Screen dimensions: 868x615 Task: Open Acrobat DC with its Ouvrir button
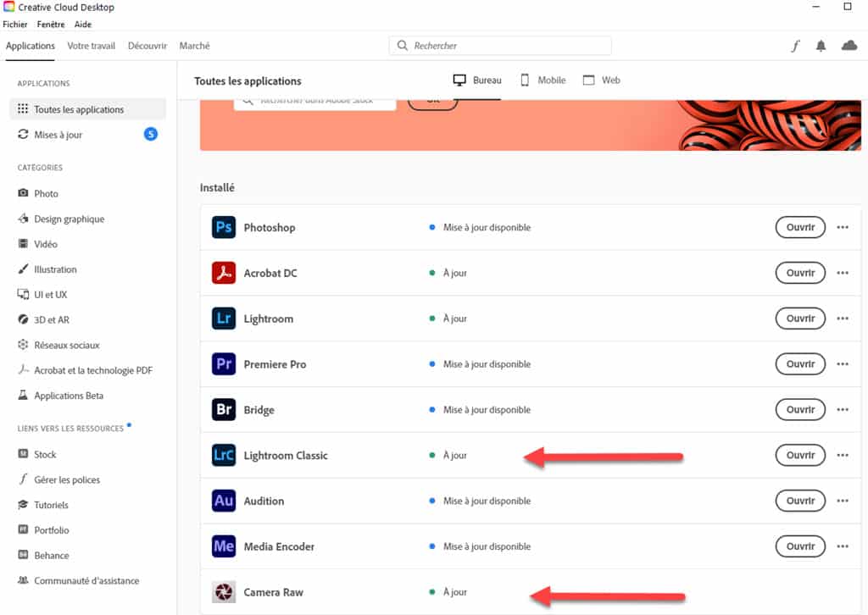(x=800, y=273)
